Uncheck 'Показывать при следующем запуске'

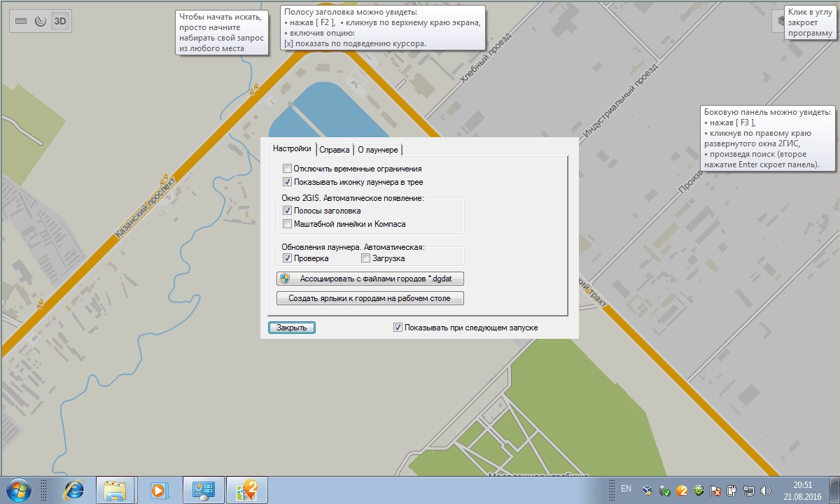(x=398, y=327)
